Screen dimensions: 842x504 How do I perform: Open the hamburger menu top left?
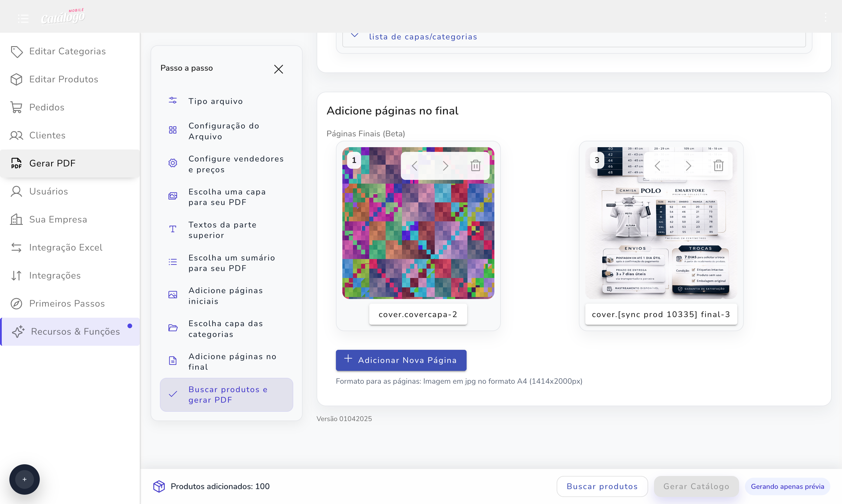click(23, 19)
